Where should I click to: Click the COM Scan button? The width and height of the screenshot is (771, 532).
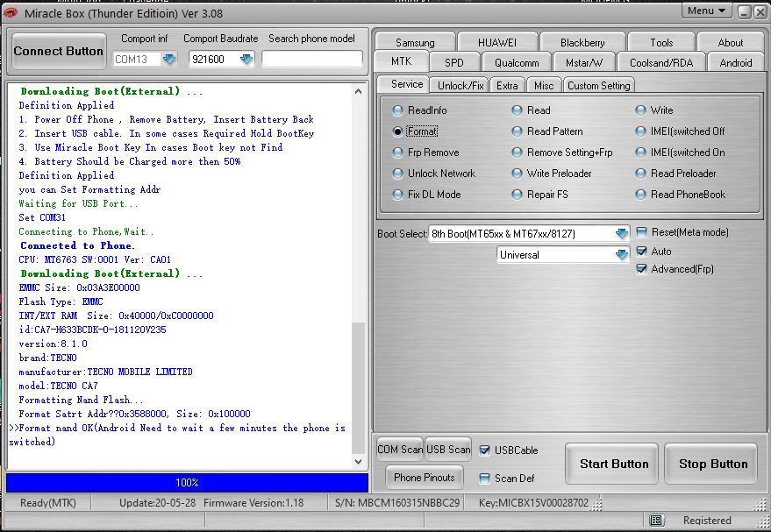click(x=400, y=450)
